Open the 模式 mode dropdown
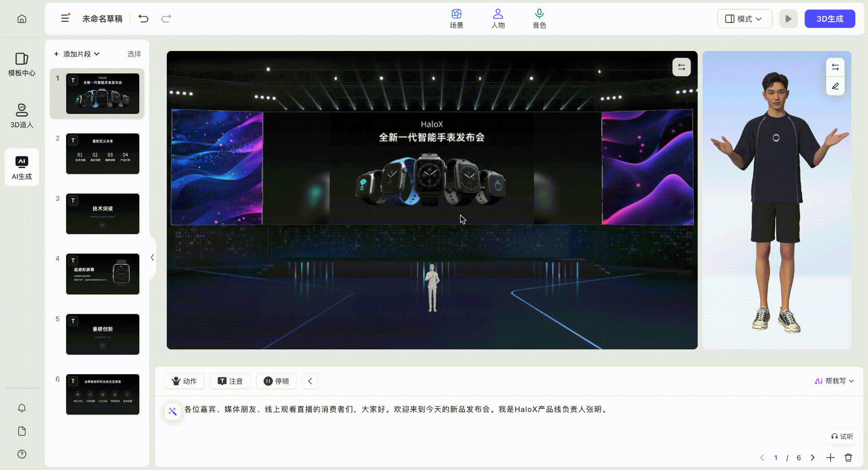This screenshot has width=868, height=470. click(744, 19)
